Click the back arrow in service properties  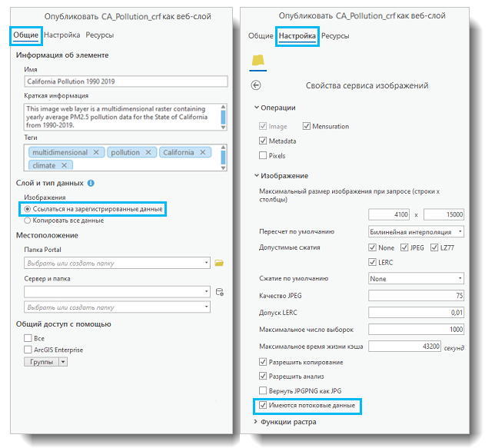pyautogui.click(x=257, y=85)
